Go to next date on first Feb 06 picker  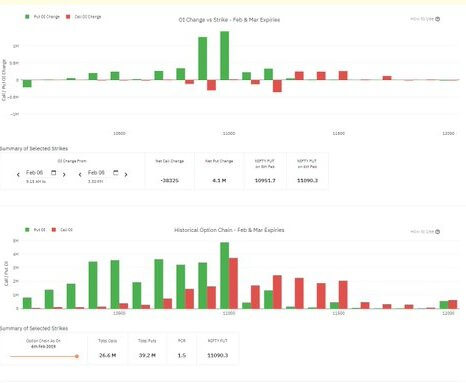coord(64,174)
